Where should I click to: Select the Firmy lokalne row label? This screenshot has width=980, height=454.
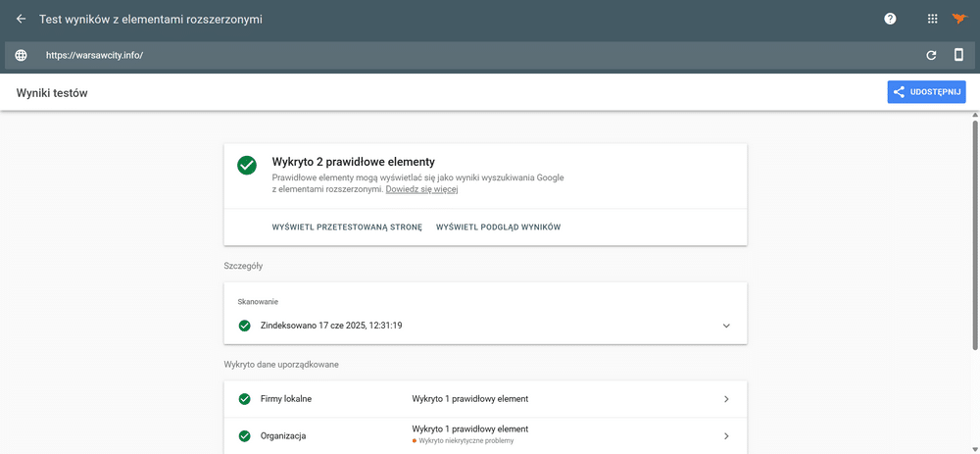point(285,399)
